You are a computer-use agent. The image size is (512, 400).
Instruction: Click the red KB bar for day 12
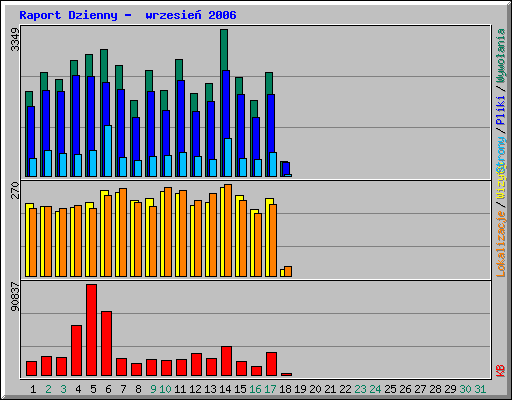[x=197, y=365]
